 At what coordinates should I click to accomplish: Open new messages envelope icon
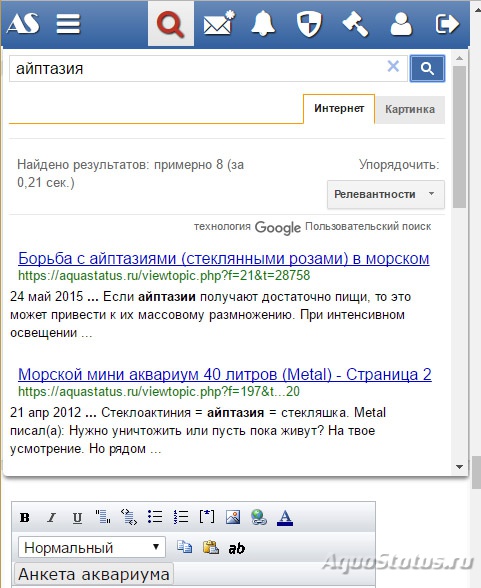pyautogui.click(x=219, y=23)
